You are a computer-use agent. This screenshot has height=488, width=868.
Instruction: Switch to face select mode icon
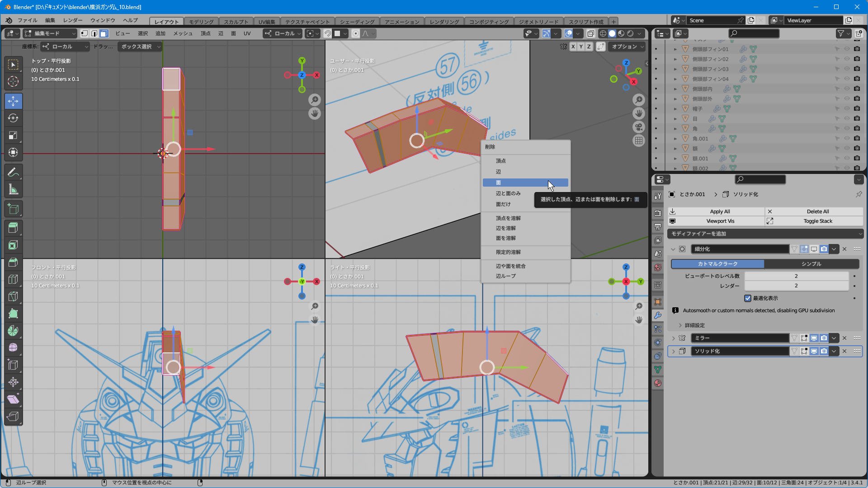104,33
